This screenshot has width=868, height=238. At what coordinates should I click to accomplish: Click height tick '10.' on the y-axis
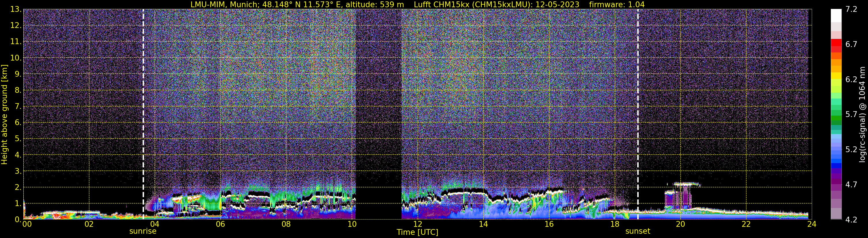pyautogui.click(x=16, y=58)
